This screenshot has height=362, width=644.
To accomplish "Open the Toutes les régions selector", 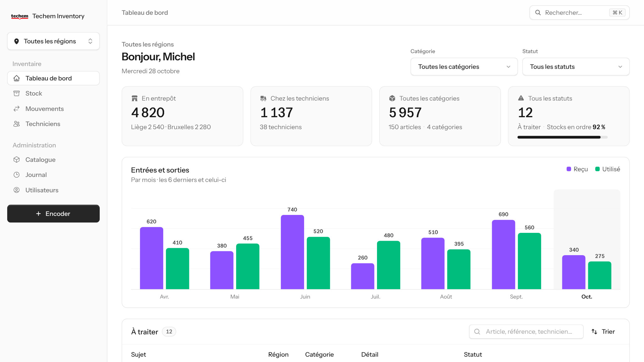I will [x=53, y=41].
